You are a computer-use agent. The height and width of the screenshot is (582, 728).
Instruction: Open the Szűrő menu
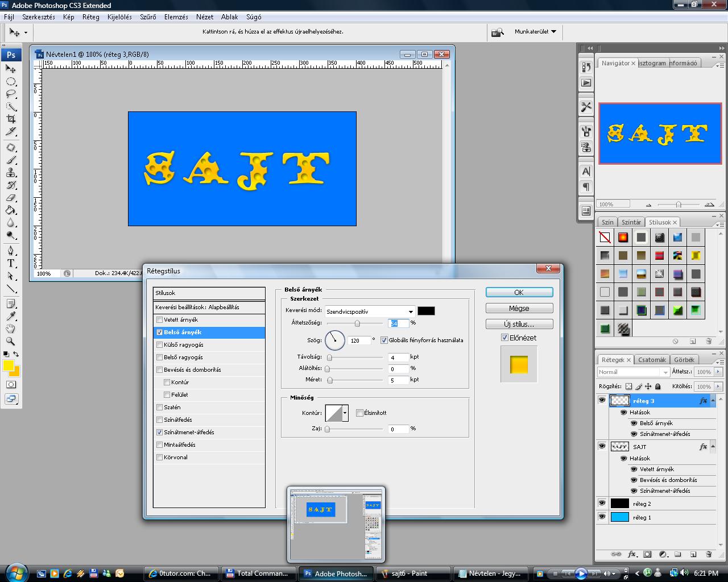click(x=148, y=17)
